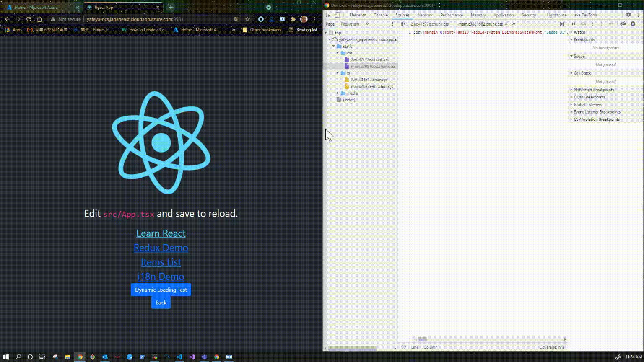The image size is (644, 362).
Task: Click the hide debugger sidebar icon
Action: point(563,24)
